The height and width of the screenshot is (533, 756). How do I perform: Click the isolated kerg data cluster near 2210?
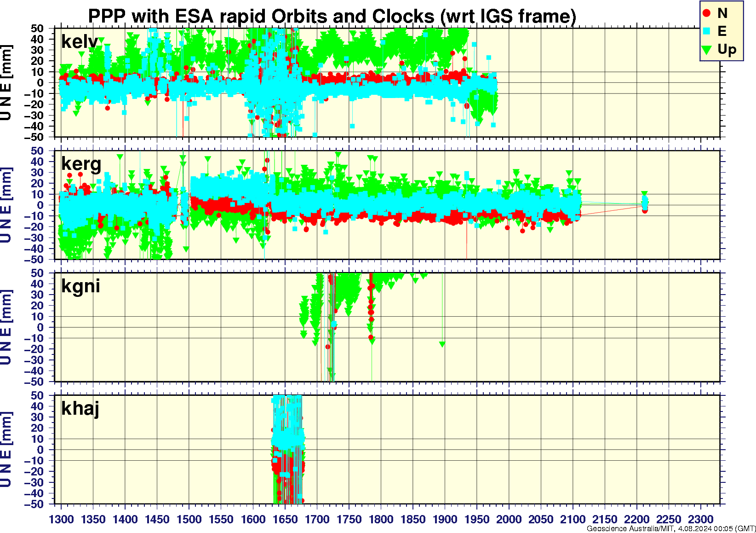click(x=645, y=203)
